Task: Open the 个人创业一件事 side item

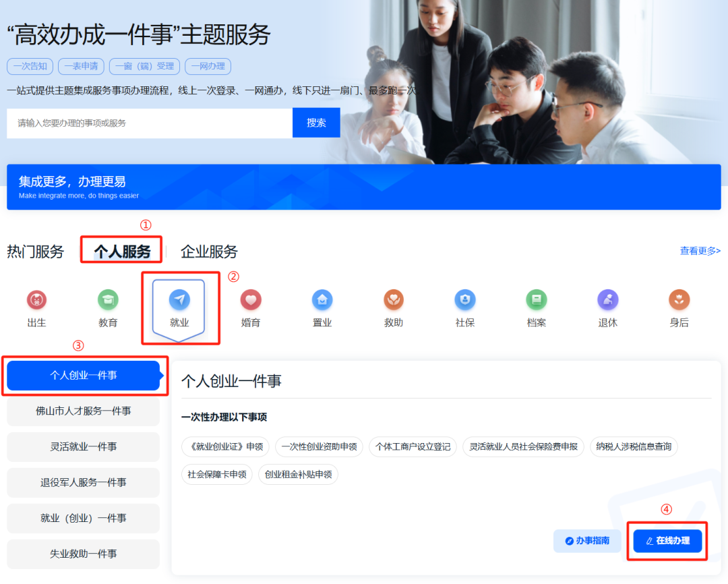Action: [84, 376]
